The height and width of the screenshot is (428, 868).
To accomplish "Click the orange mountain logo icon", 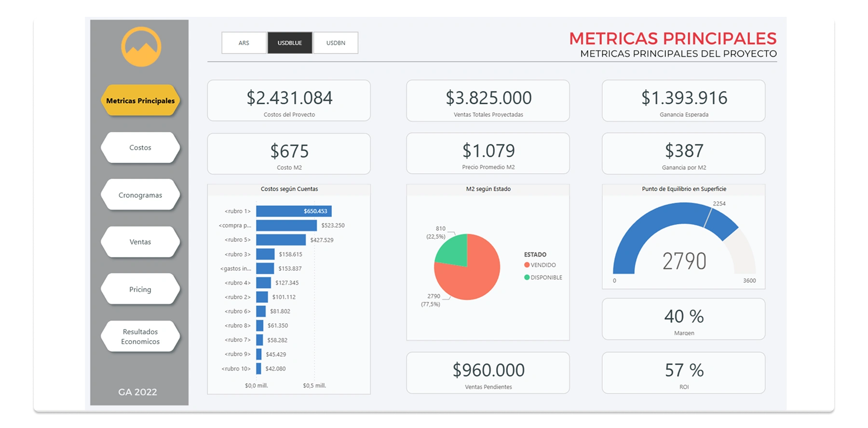I will click(141, 47).
